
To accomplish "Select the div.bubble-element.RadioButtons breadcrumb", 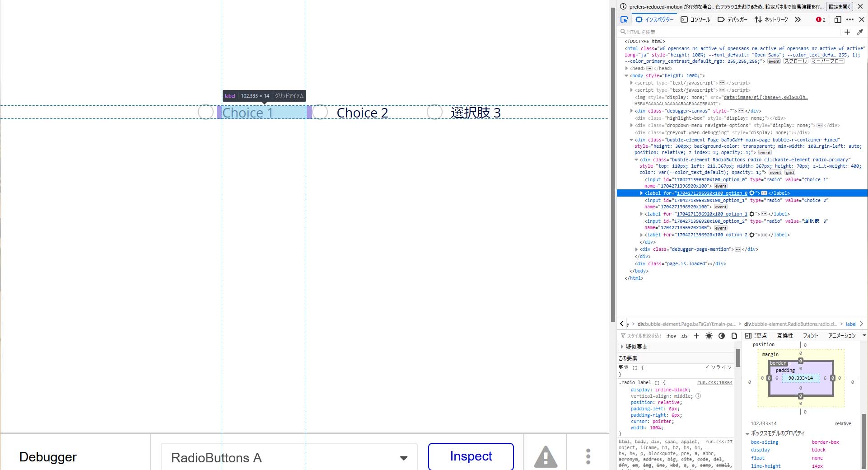I will (790, 324).
